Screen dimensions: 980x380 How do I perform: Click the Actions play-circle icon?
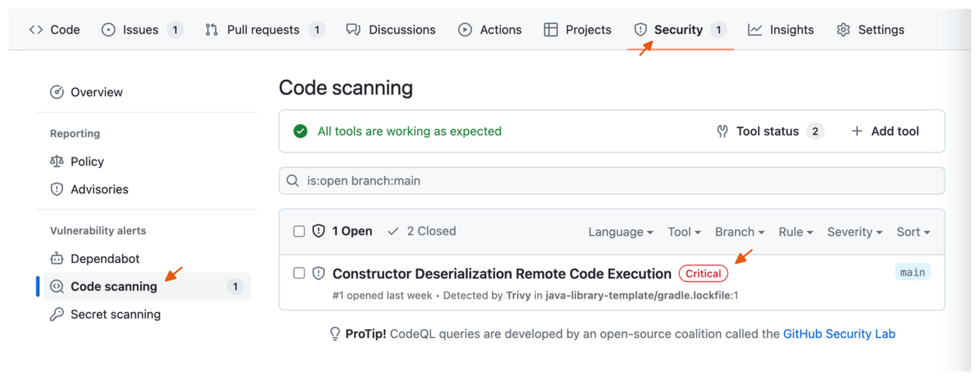465,30
